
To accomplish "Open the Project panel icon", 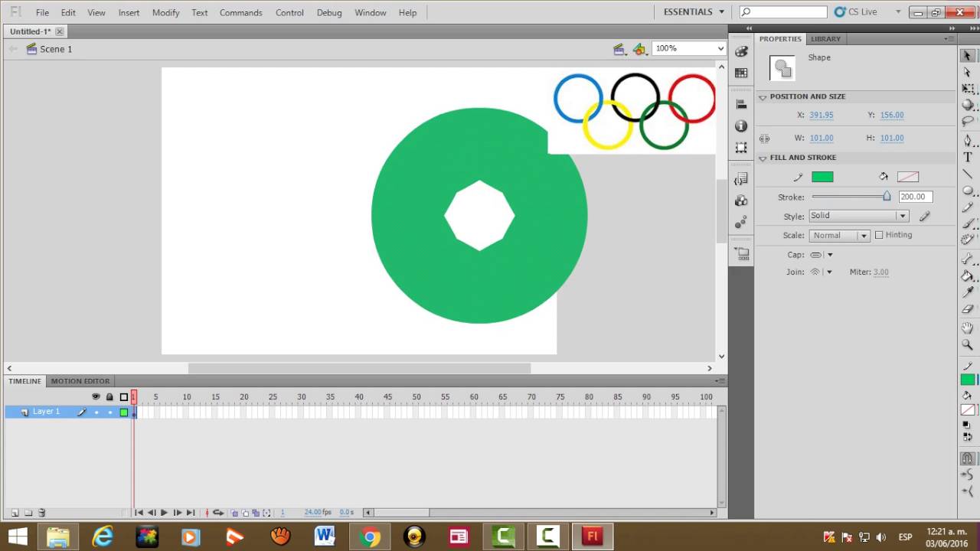I will (x=741, y=253).
